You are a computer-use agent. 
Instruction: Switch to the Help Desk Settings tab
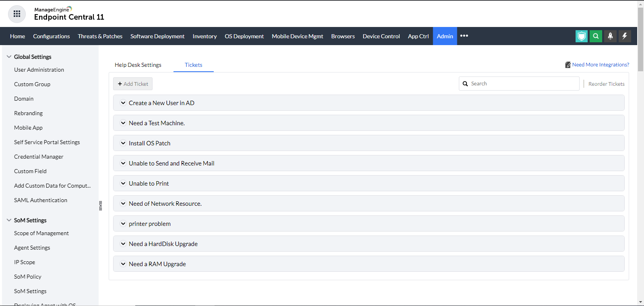click(x=138, y=65)
